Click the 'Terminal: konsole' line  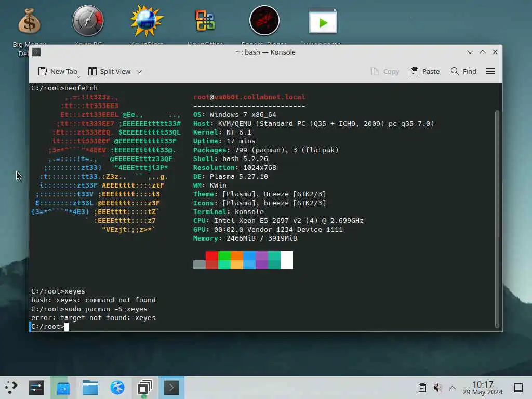[x=229, y=212]
